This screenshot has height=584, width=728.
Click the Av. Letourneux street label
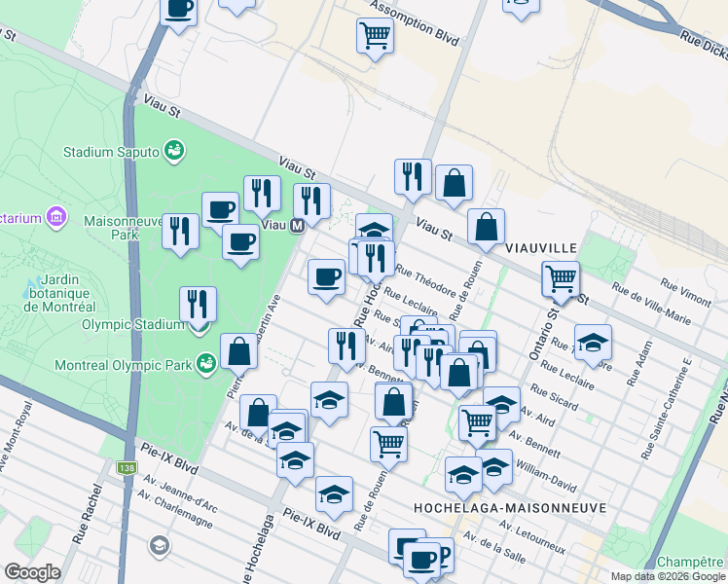(x=532, y=537)
